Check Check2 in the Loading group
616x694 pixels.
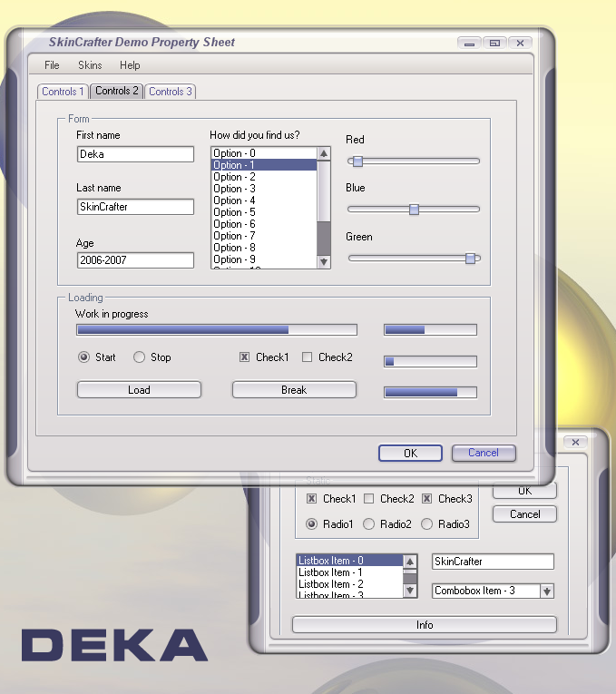point(307,357)
